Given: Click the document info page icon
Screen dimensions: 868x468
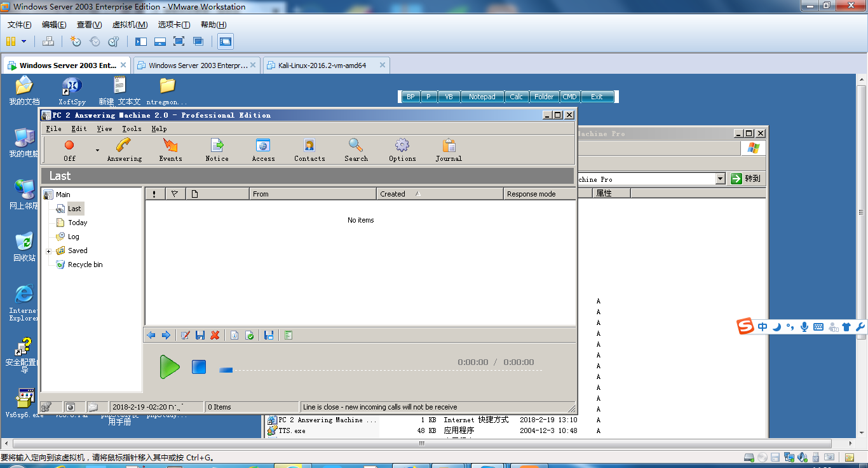Looking at the screenshot, I should point(234,335).
